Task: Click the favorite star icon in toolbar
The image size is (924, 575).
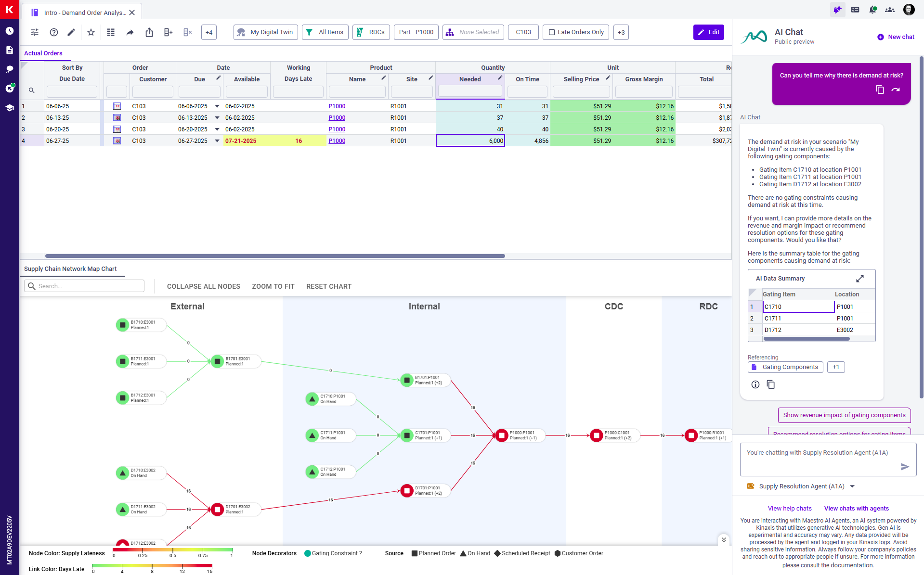Action: coord(91,32)
